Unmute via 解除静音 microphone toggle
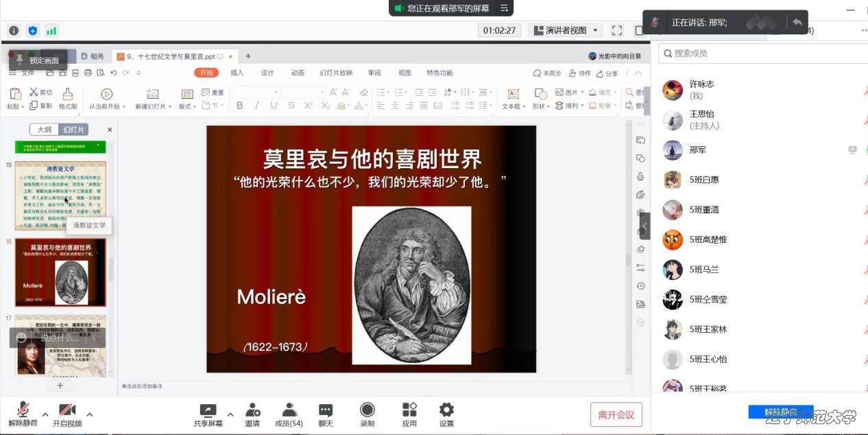The image size is (868, 435). point(23,412)
